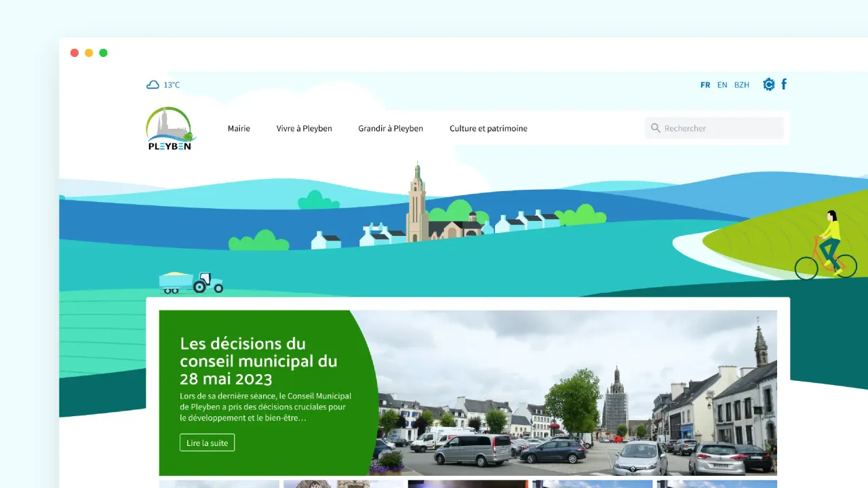This screenshot has height=488, width=868.
Task: Expand the Vivre à Pleyben menu
Action: (x=304, y=128)
